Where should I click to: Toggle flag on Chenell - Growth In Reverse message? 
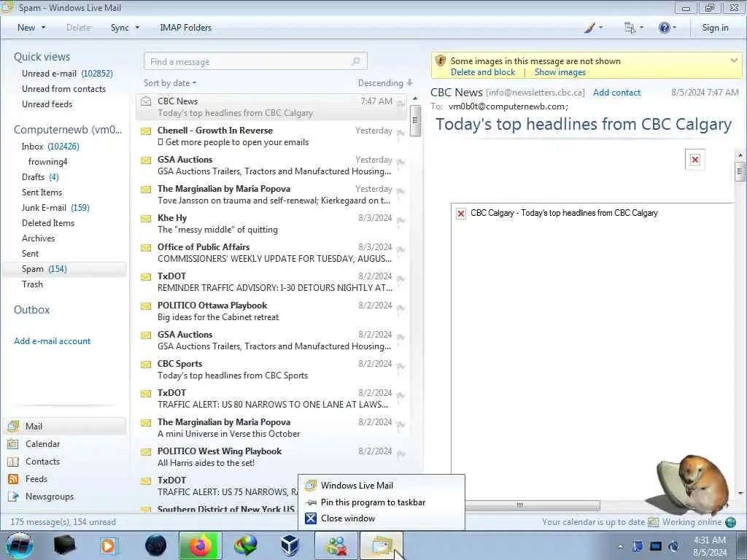(x=400, y=133)
